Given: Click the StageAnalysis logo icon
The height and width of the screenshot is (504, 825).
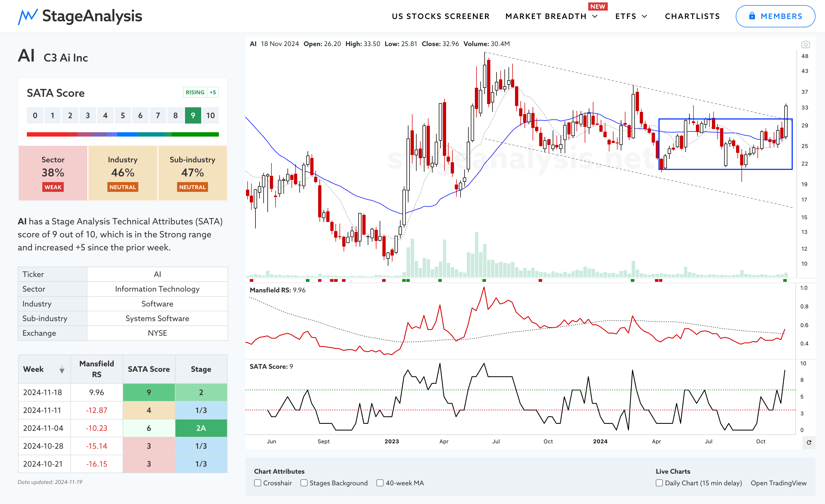Looking at the screenshot, I should pyautogui.click(x=28, y=16).
